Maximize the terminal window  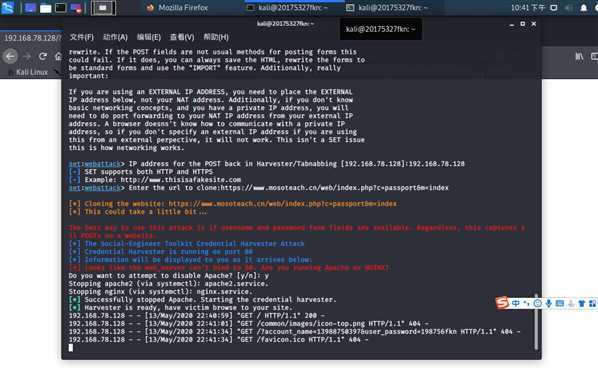pos(522,24)
